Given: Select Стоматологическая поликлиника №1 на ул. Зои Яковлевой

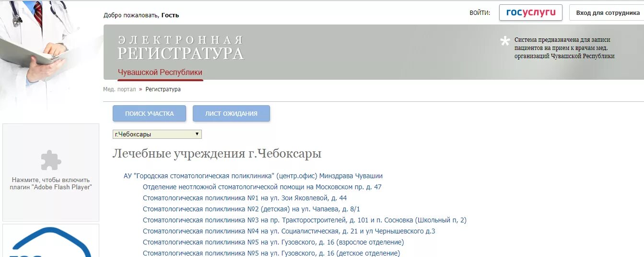Looking at the screenshot, I should tap(245, 198).
